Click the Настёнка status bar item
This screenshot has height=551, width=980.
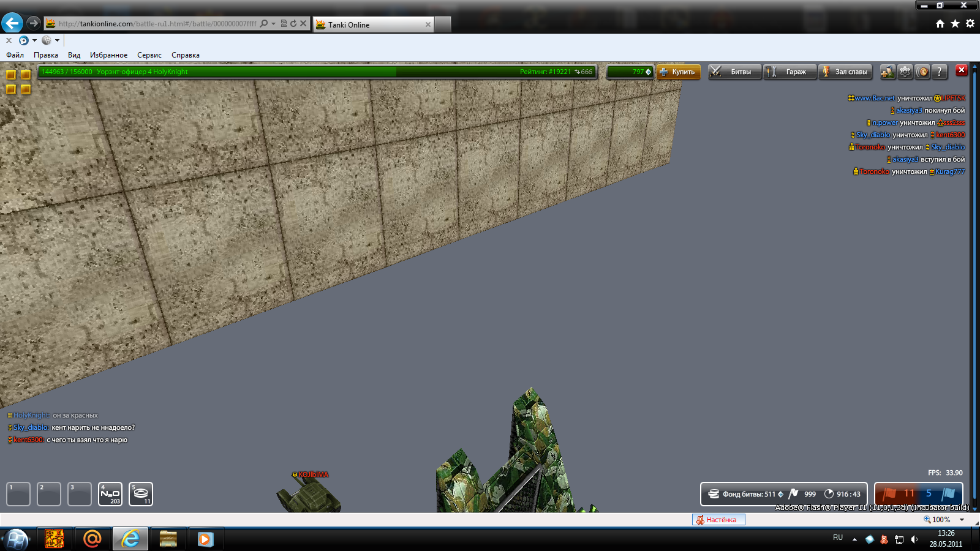(x=718, y=520)
